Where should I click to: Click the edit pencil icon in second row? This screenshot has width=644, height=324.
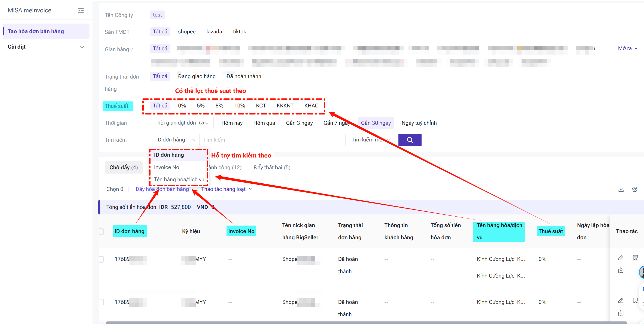620,301
